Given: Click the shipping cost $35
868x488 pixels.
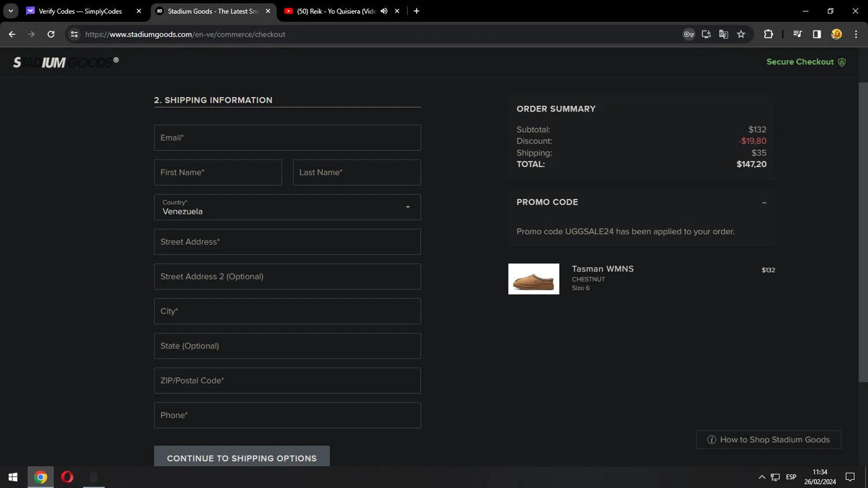Looking at the screenshot, I should pos(759,153).
